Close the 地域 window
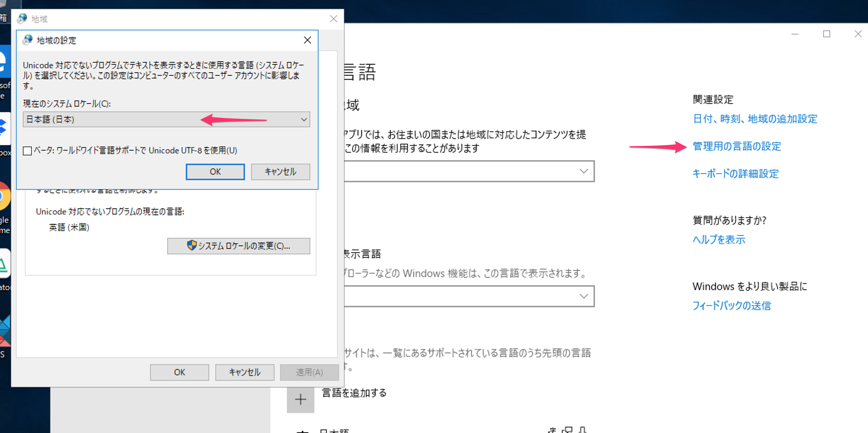The width and height of the screenshot is (868, 433). pyautogui.click(x=333, y=19)
